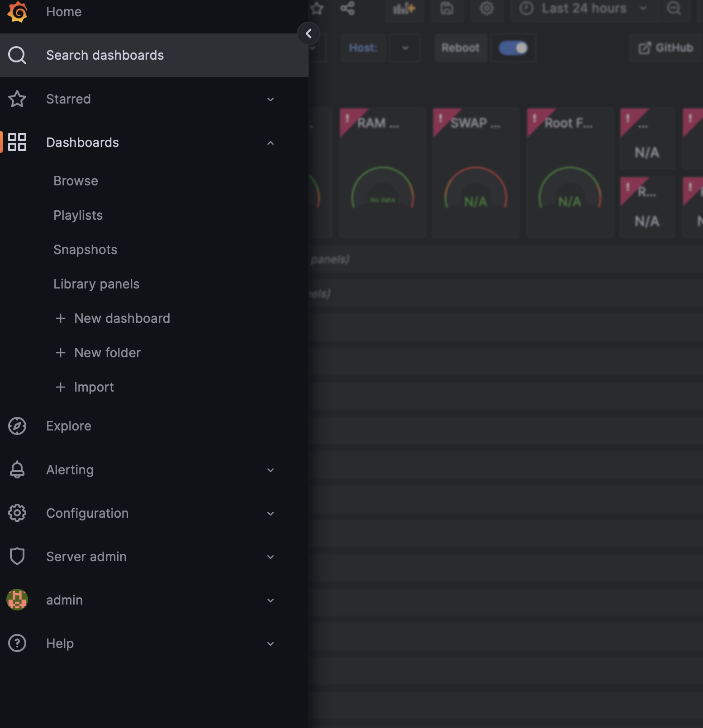Collapse the Dashboards section chevron

[271, 143]
